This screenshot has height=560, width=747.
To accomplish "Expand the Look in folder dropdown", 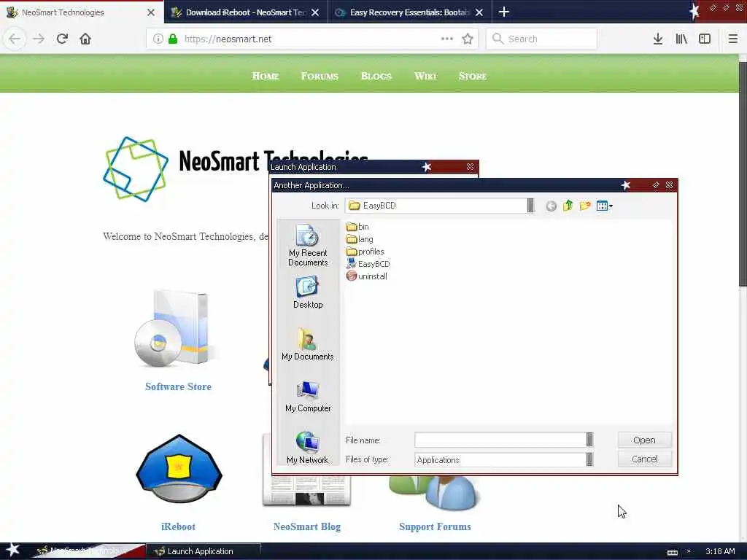I will [x=530, y=205].
